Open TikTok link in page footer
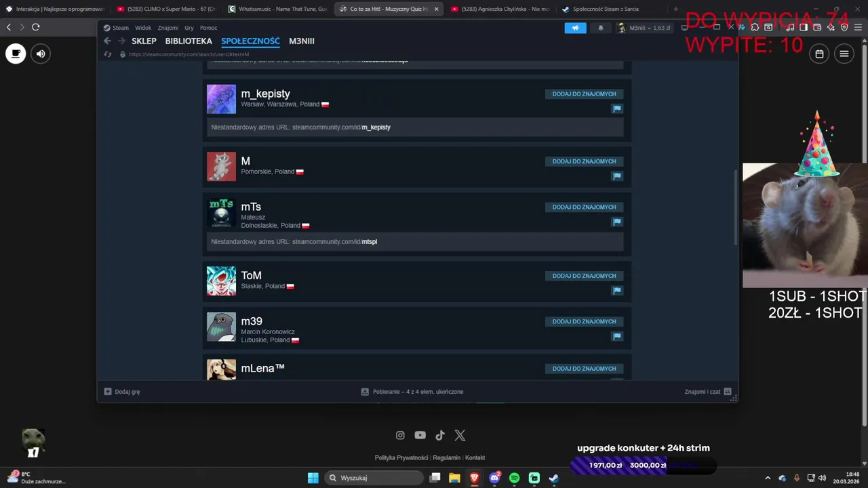Screen dimensions: 868x488 (440, 435)
